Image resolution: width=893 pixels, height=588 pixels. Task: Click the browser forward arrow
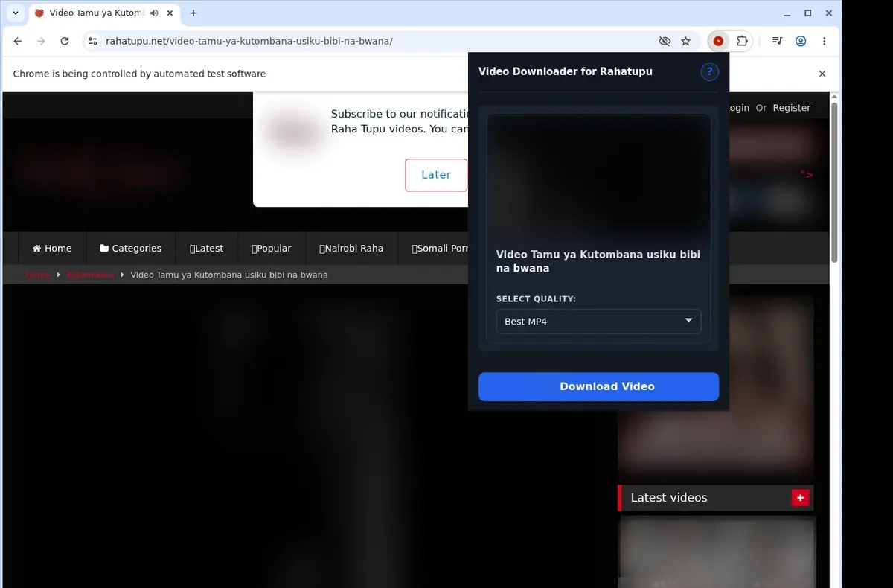(x=41, y=42)
